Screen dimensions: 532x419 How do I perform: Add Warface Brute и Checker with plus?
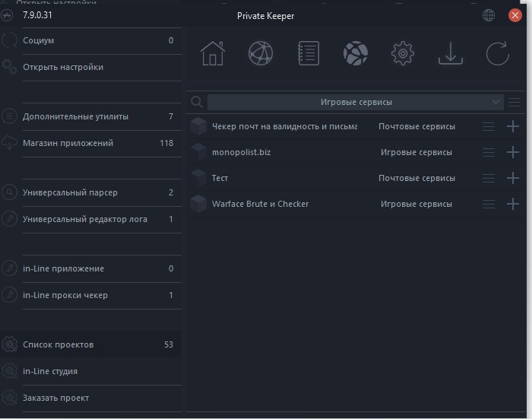pos(513,204)
